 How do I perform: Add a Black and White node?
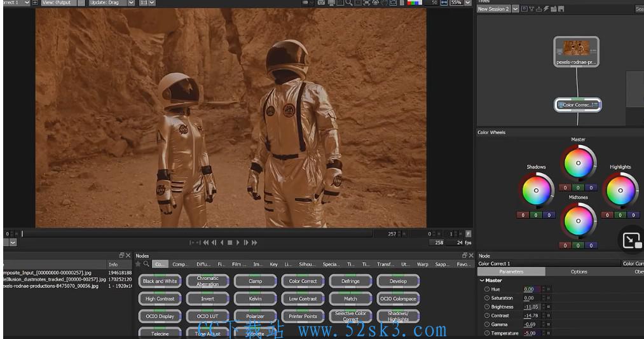(160, 281)
